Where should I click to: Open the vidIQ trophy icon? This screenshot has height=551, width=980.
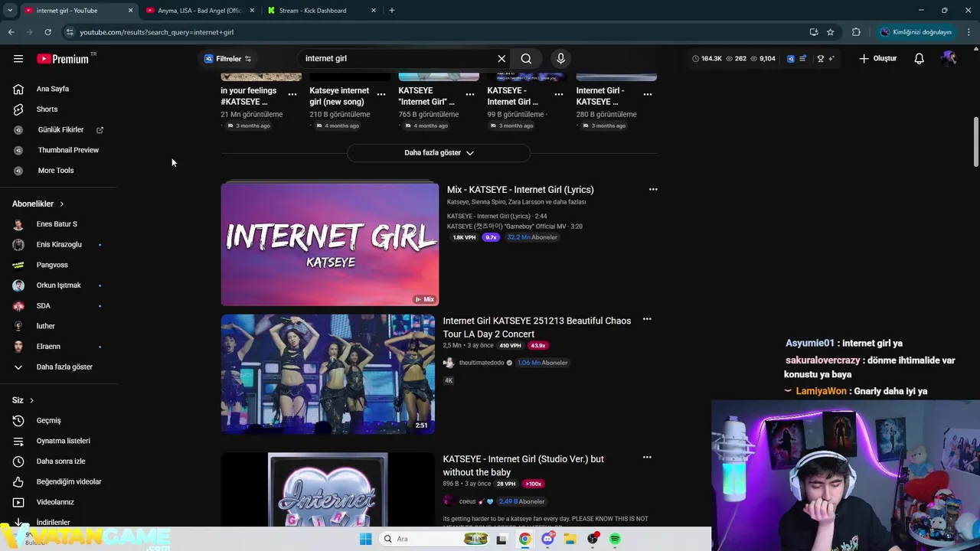coord(820,59)
